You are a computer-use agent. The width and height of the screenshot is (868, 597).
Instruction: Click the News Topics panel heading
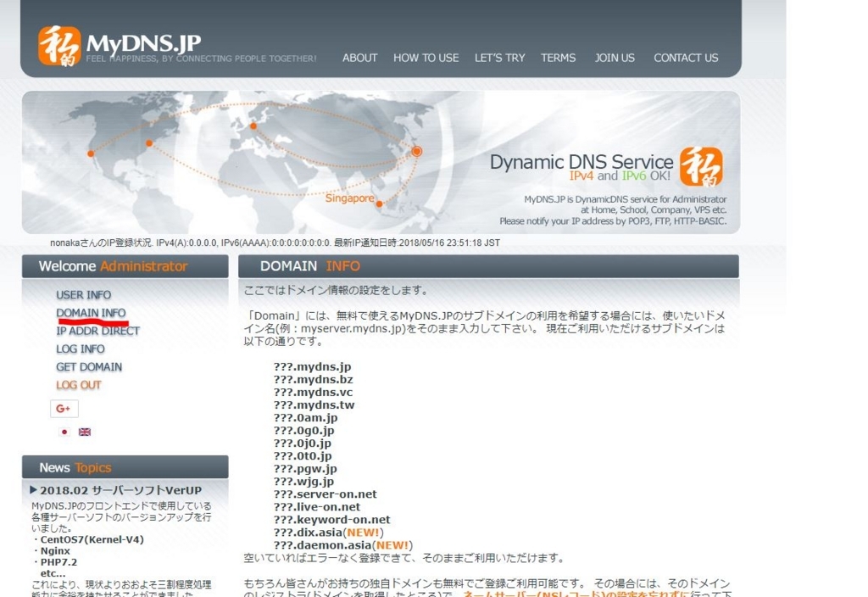pyautogui.click(x=125, y=467)
